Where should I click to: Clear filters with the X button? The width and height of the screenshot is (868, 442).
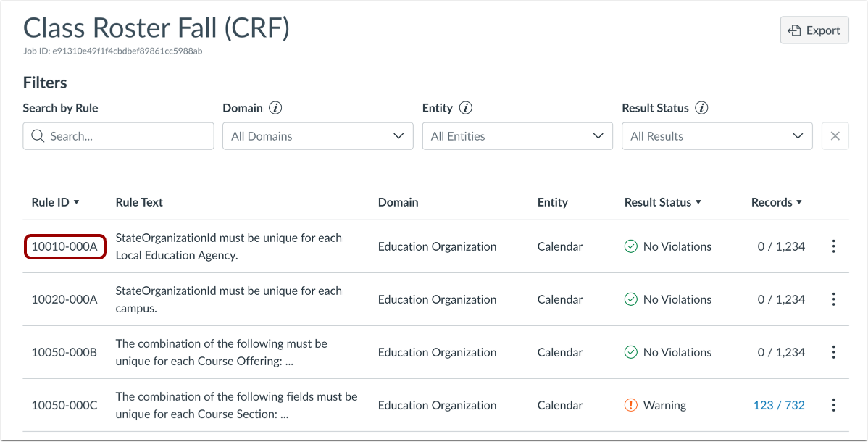pos(835,136)
